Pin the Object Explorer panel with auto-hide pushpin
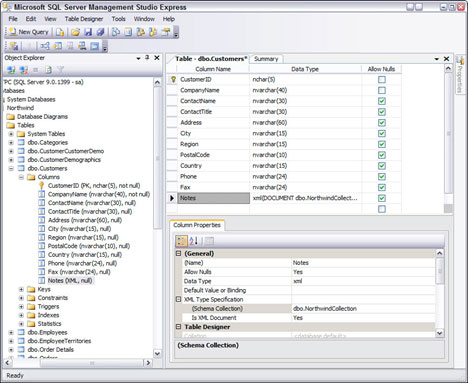 [x=147, y=58]
